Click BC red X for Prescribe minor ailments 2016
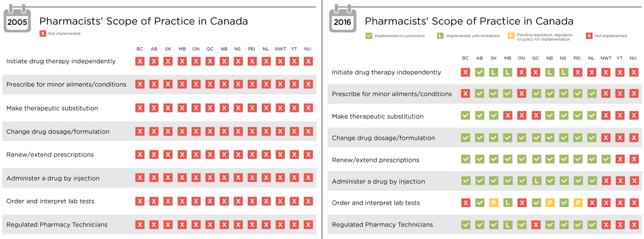This screenshot has height=239, width=644. (465, 94)
